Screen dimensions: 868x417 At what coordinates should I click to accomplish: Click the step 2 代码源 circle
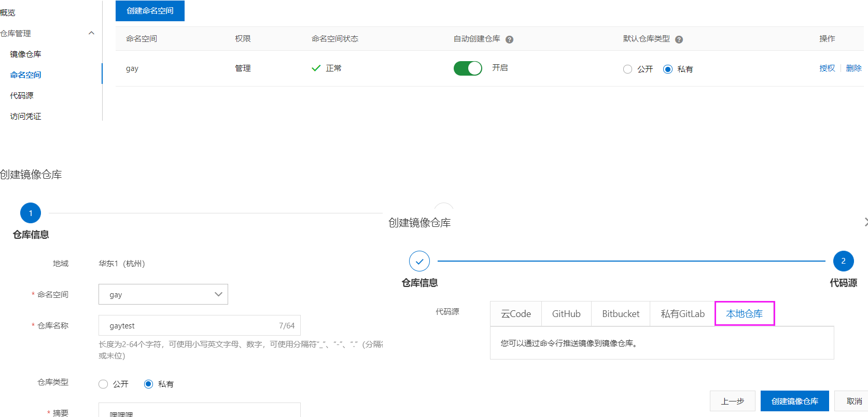[x=843, y=261]
